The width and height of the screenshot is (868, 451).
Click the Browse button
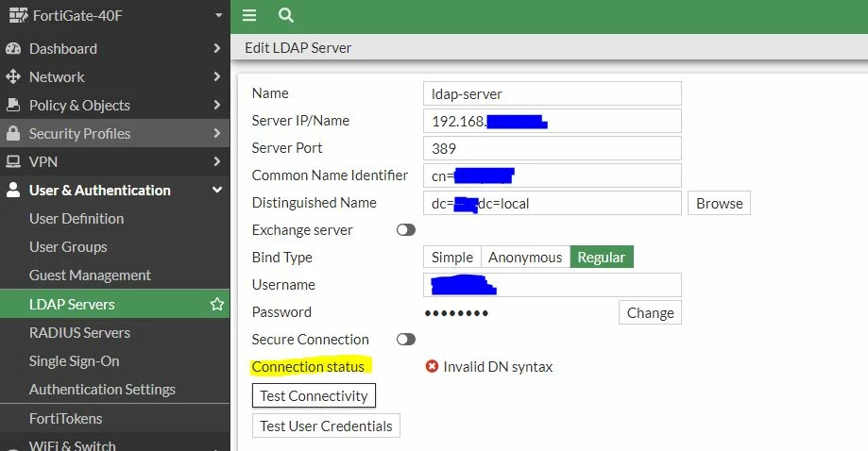tap(719, 204)
